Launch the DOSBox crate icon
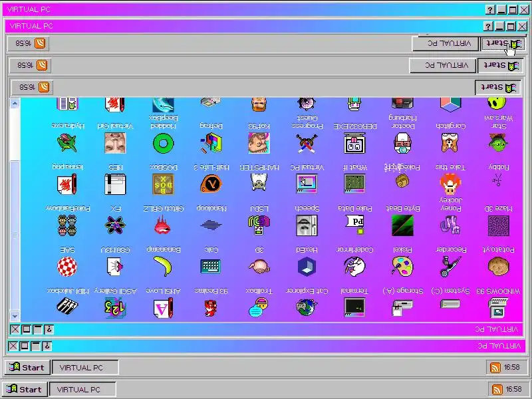532x399 pixels. (x=163, y=184)
